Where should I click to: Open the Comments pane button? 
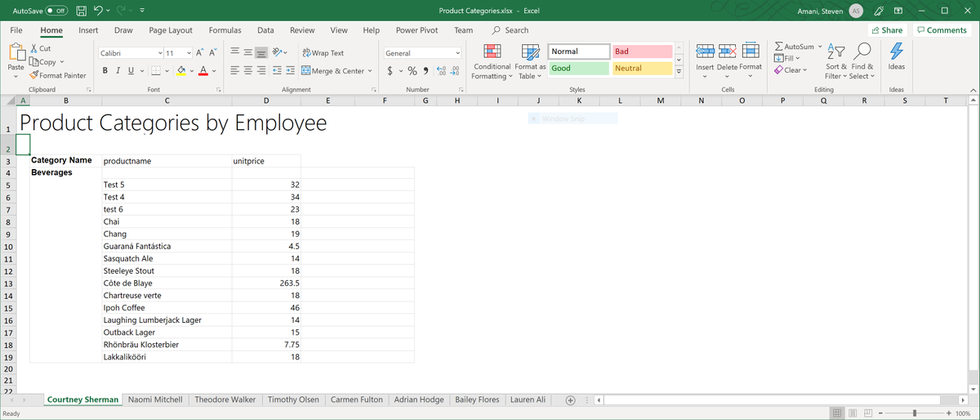942,30
